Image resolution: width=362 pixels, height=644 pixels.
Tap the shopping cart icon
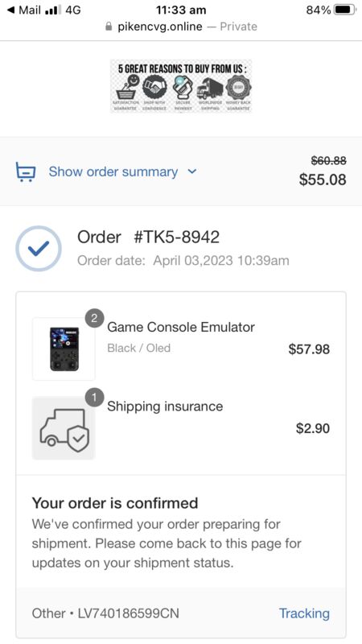click(26, 171)
